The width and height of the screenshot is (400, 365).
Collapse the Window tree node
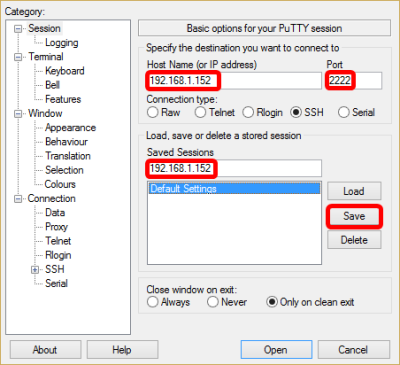click(18, 114)
